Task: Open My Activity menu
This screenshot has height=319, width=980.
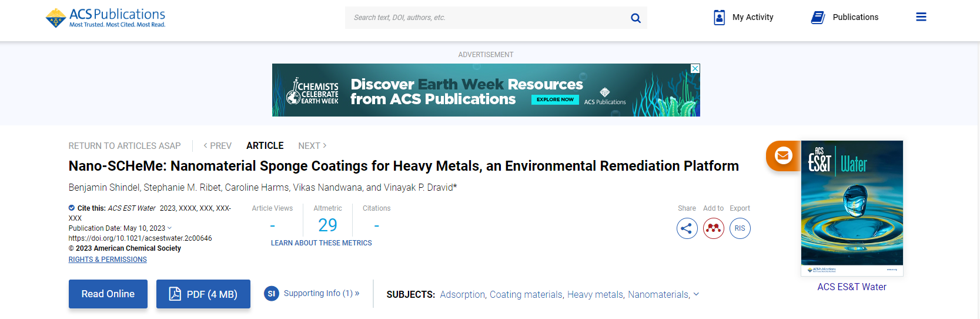Action: coord(744,17)
